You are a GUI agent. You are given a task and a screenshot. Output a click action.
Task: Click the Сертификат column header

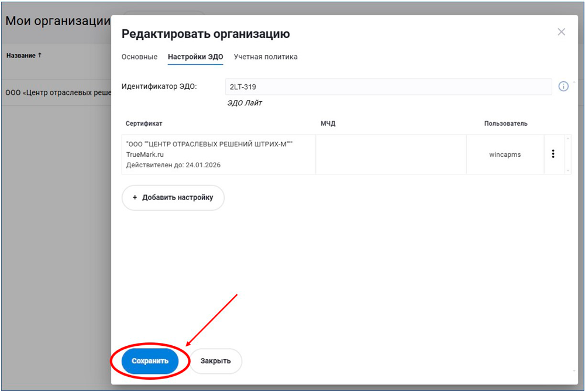pyautogui.click(x=144, y=123)
